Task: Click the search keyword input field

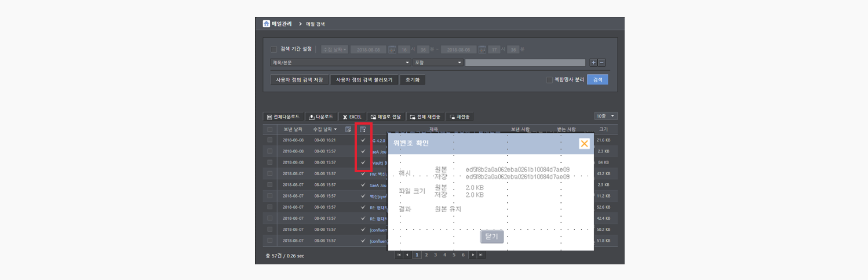Action: 525,63
